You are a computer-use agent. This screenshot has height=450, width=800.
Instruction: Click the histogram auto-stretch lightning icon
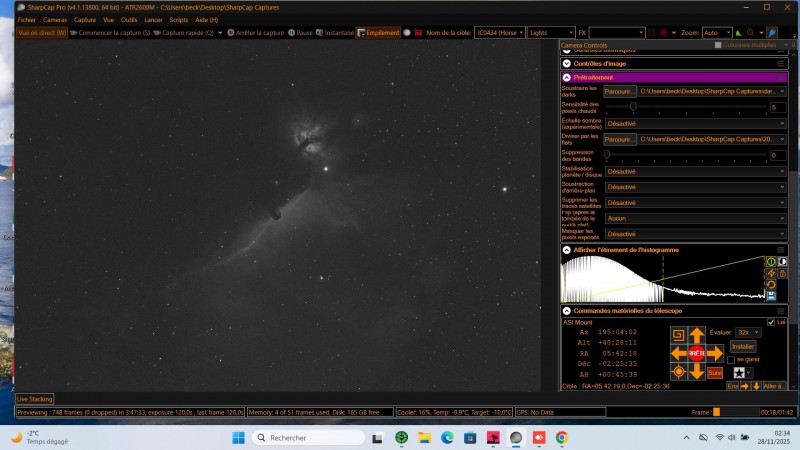pos(771,273)
